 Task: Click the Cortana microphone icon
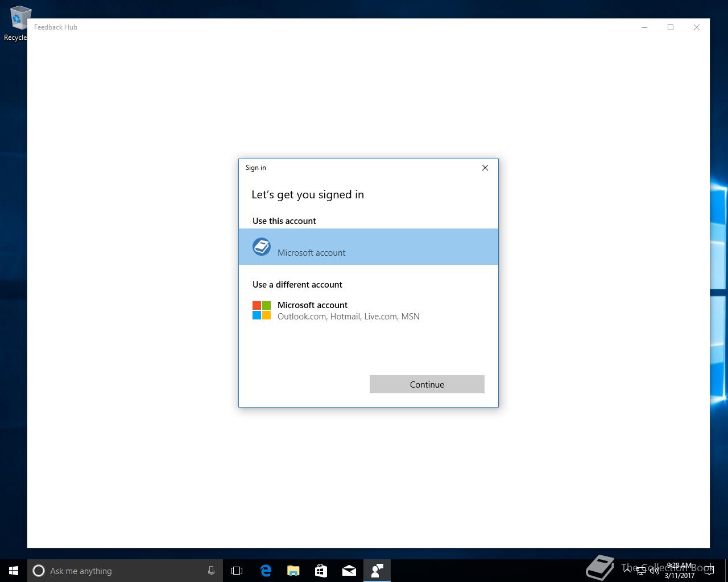point(211,571)
